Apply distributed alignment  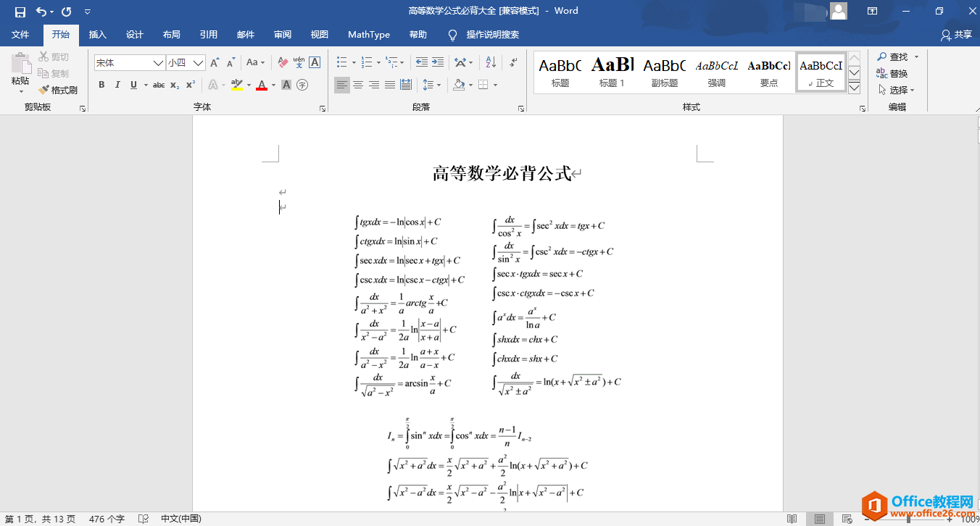click(406, 85)
